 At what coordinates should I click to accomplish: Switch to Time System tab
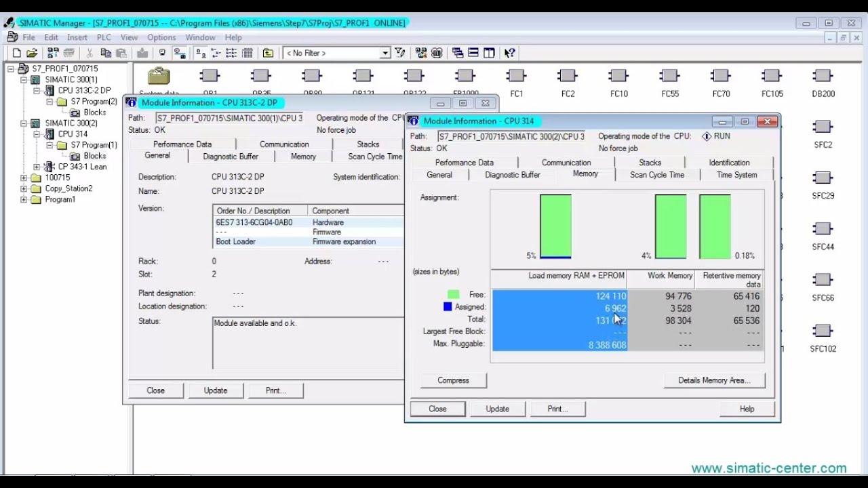click(736, 175)
